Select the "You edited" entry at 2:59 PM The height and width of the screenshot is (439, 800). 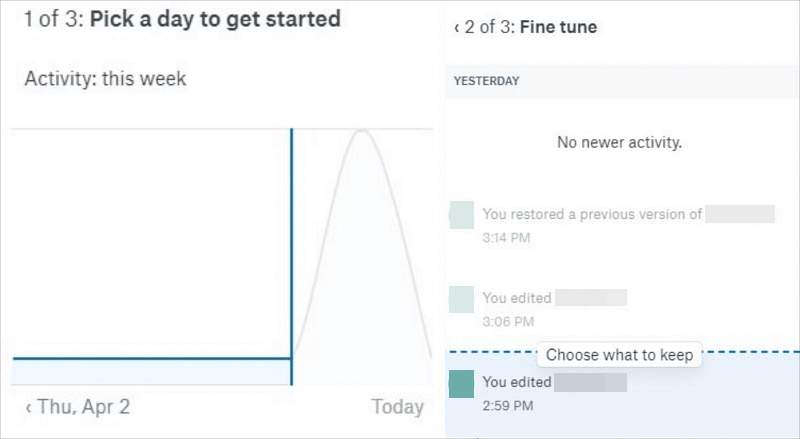516,382
